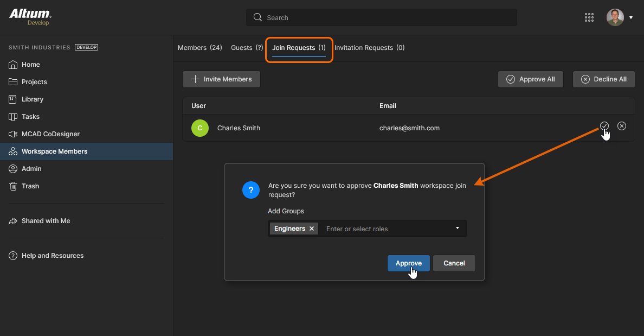Screen dimensions: 644x336
Task: Click the Home icon in sidebar
Action: tap(14, 65)
